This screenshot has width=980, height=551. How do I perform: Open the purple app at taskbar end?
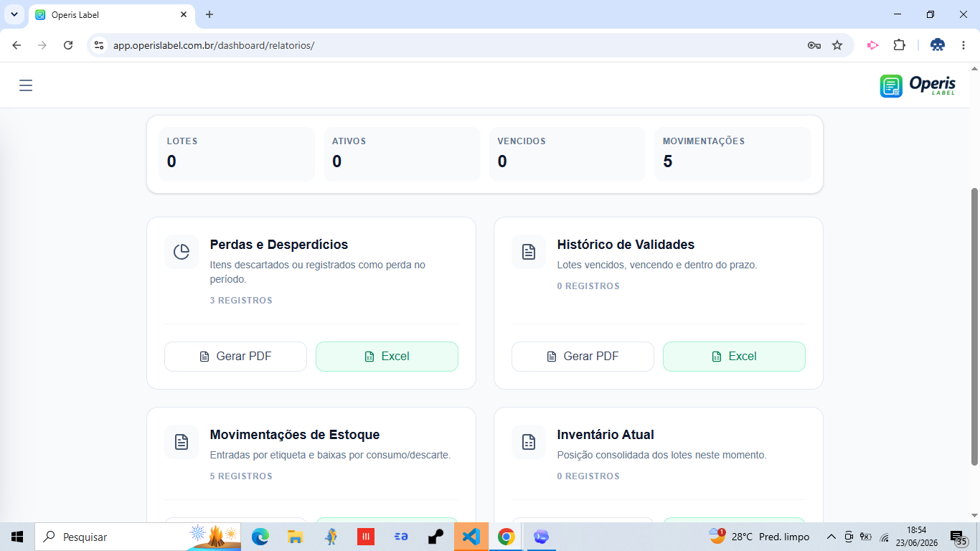point(542,537)
